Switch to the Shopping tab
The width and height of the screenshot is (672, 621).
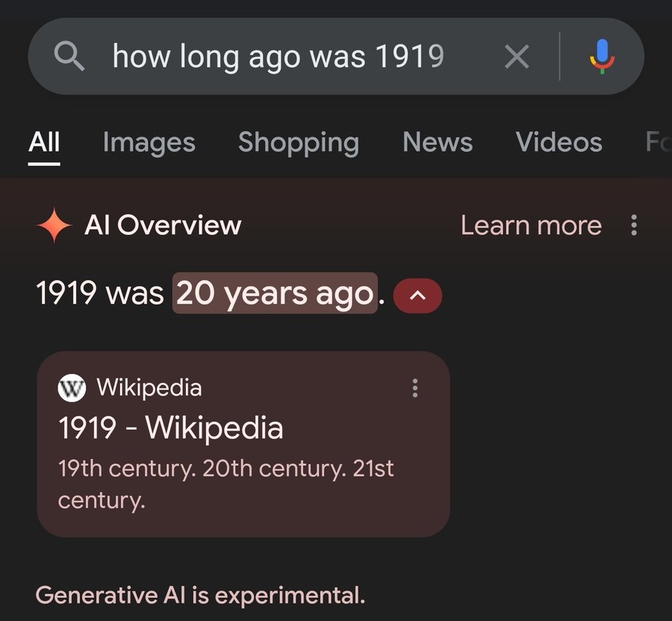(298, 142)
